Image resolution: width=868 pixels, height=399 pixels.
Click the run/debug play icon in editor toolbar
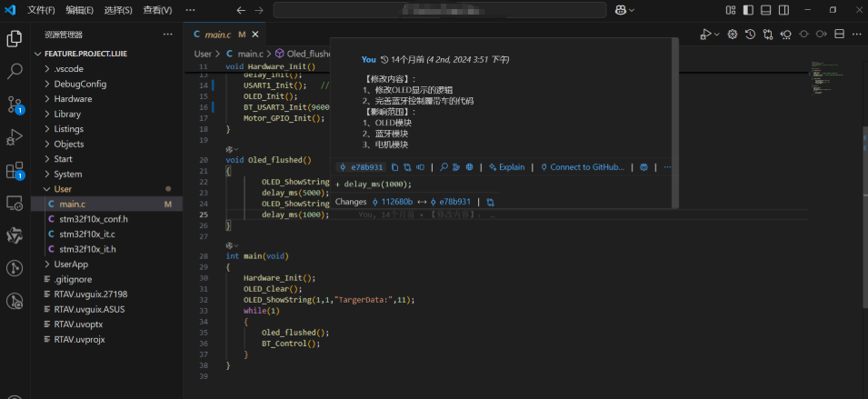705,35
